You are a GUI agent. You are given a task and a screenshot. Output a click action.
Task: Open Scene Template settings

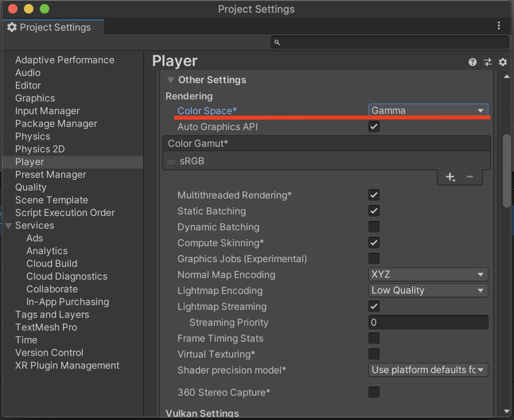point(51,200)
